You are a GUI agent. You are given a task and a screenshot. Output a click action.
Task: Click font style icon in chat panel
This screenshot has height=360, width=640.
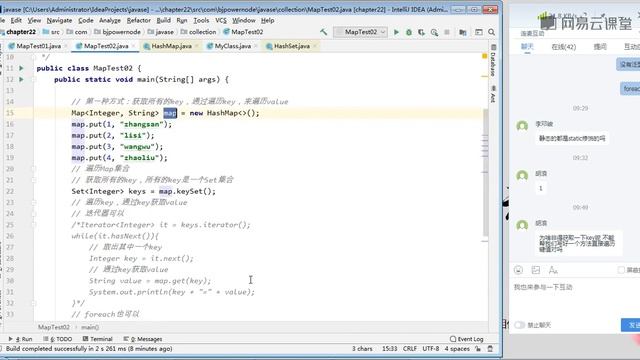[x=553, y=270]
